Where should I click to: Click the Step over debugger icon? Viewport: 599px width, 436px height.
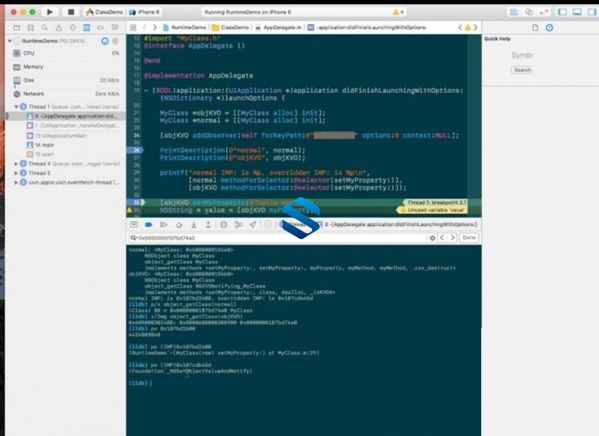pos(179,225)
